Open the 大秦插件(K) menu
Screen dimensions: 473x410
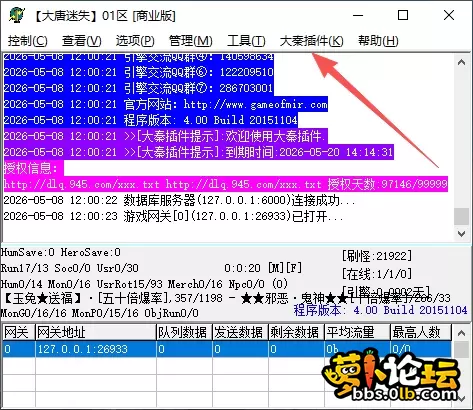312,41
